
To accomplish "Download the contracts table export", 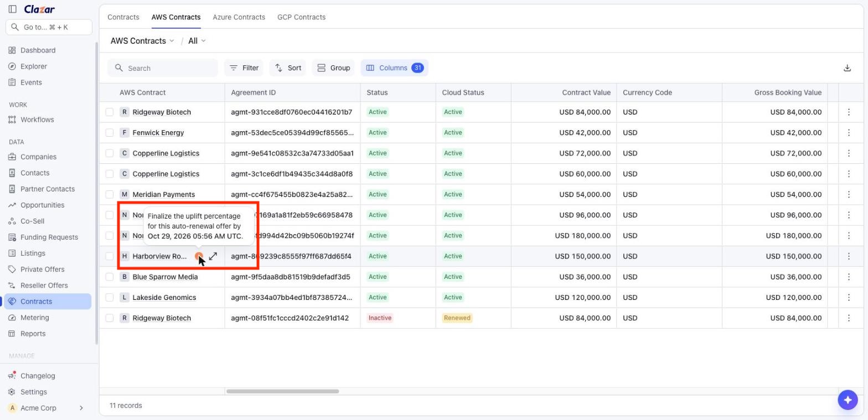I will [847, 68].
